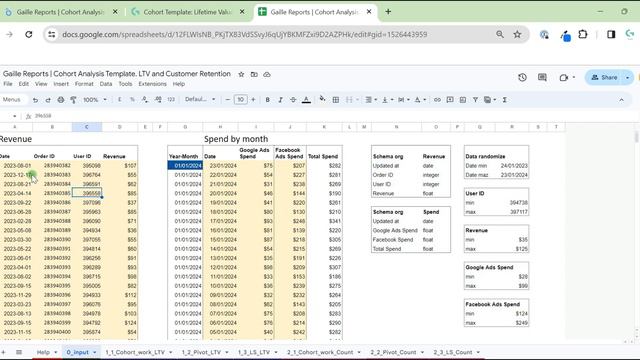Open the Extensions menu
Viewport: 640px width, 360px height.
click(152, 84)
